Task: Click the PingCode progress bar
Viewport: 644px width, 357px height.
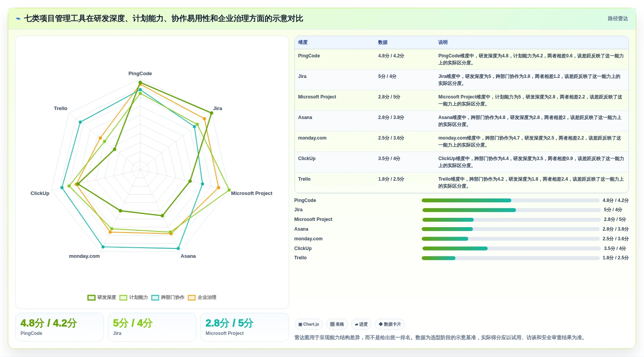Action: pyautogui.click(x=511, y=200)
